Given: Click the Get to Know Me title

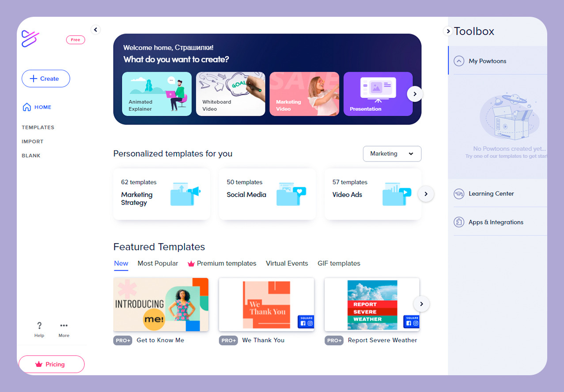Looking at the screenshot, I should pyautogui.click(x=160, y=340).
